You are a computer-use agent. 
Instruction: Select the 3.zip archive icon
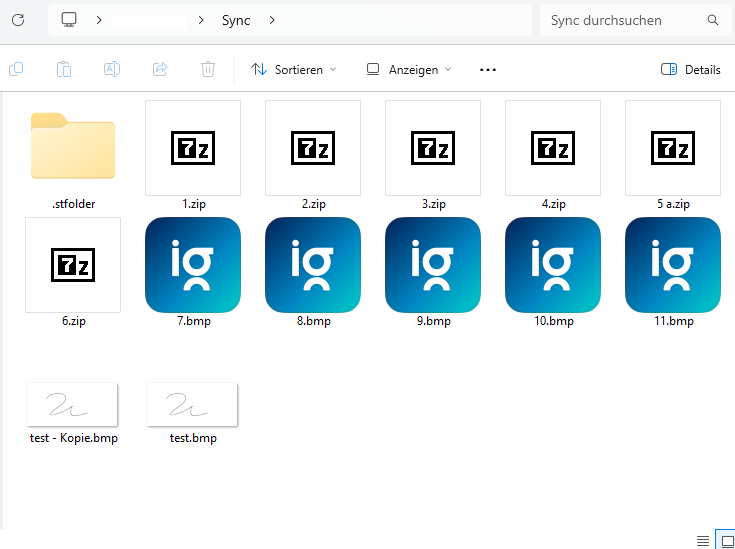click(433, 148)
